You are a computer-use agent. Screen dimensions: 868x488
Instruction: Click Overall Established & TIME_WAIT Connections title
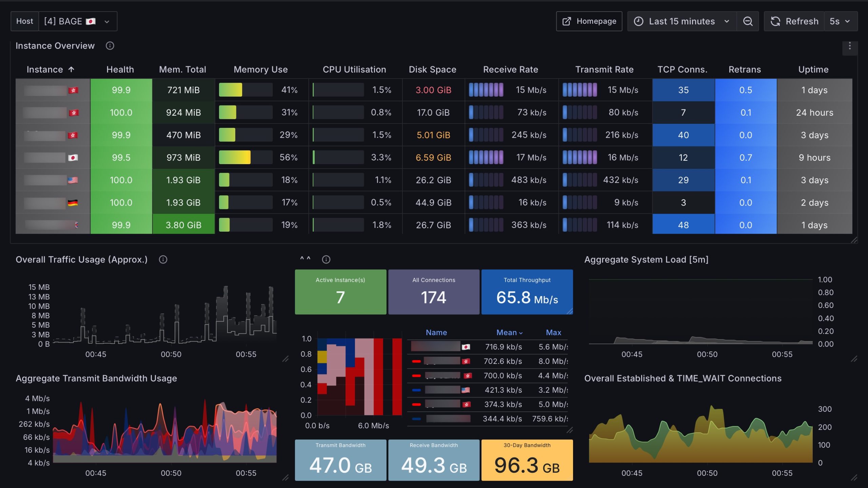click(x=683, y=378)
